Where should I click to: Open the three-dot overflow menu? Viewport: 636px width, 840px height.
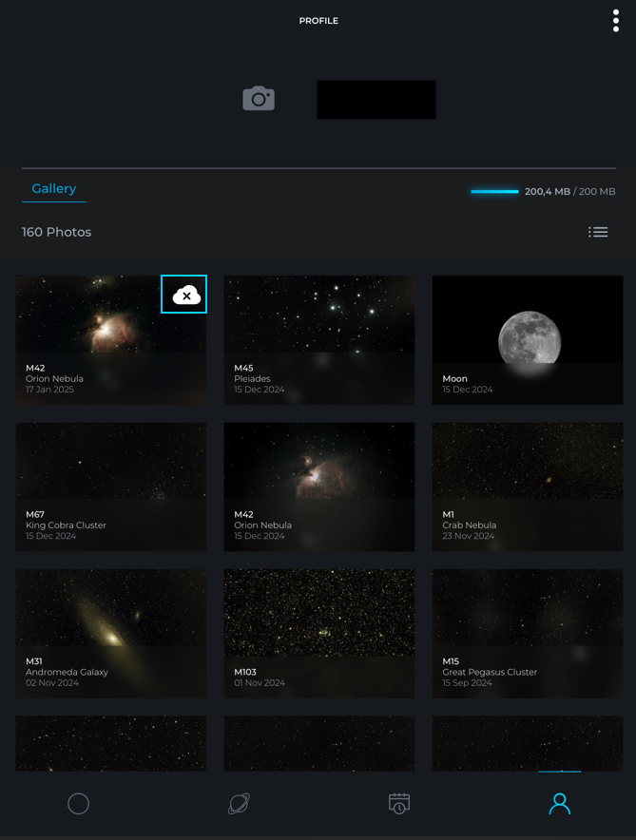[616, 20]
